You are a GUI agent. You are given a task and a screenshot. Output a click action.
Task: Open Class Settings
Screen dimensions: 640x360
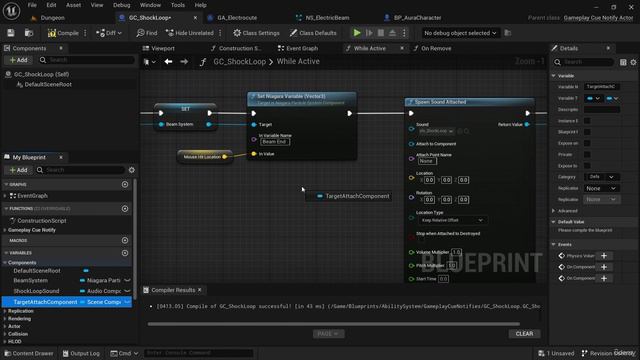coord(256,33)
